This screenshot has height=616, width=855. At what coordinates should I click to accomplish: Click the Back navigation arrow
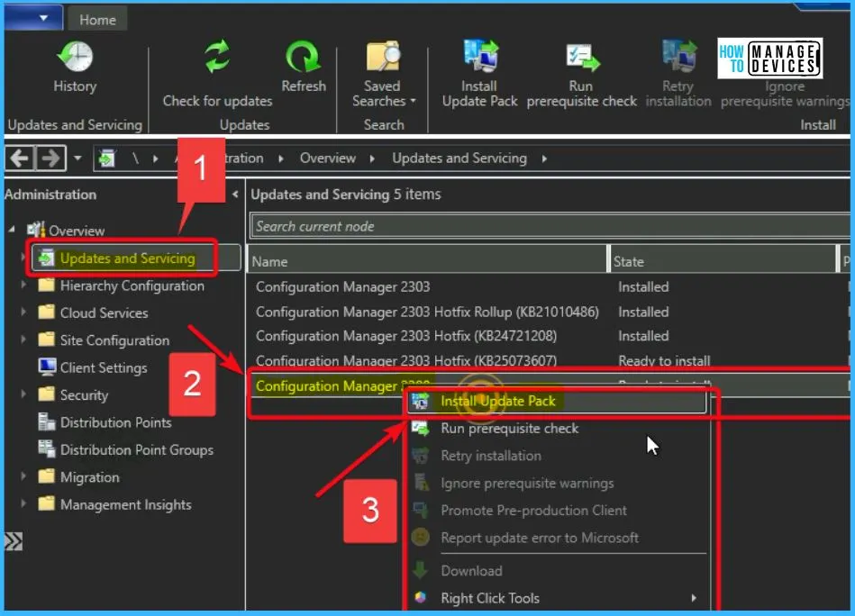coord(20,159)
